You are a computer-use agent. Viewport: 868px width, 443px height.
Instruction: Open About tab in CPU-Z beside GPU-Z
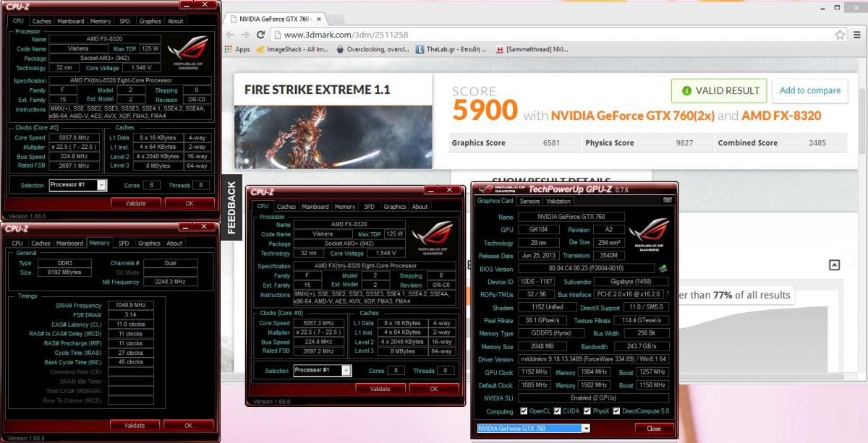[420, 207]
